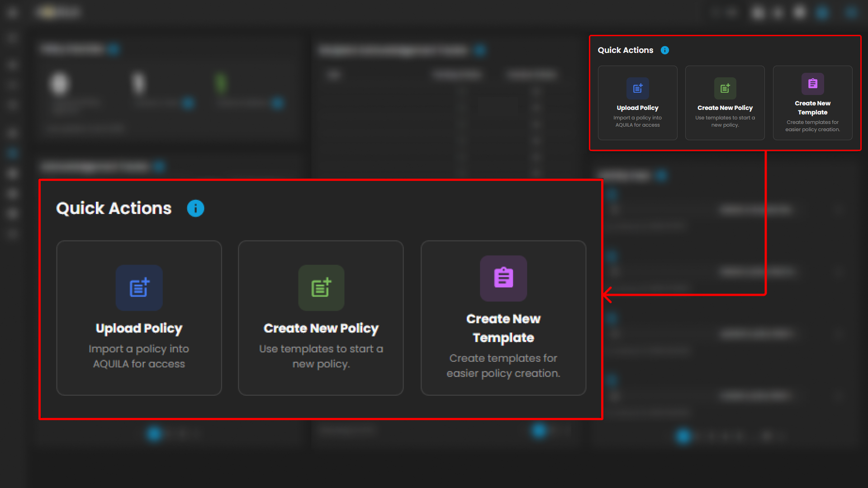868x488 pixels.
Task: Click the large 'Import a policy into AQUILA' description
Action: 139,356
